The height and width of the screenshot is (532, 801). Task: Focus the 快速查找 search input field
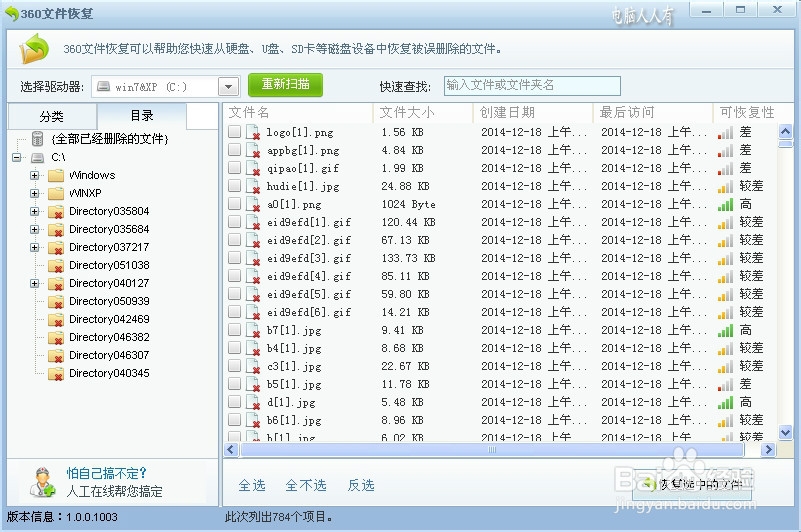coord(532,86)
